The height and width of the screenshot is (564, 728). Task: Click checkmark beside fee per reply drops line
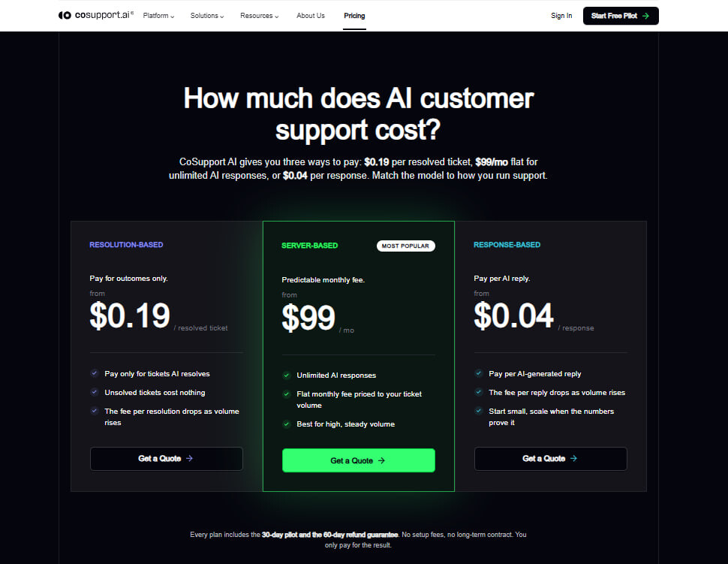coord(479,392)
